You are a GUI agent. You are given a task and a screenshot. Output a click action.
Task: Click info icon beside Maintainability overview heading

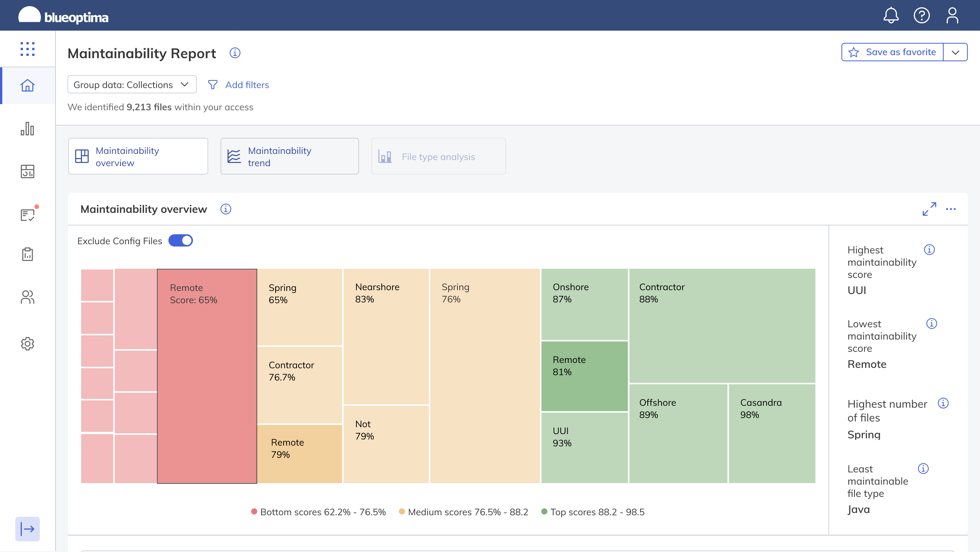point(226,209)
